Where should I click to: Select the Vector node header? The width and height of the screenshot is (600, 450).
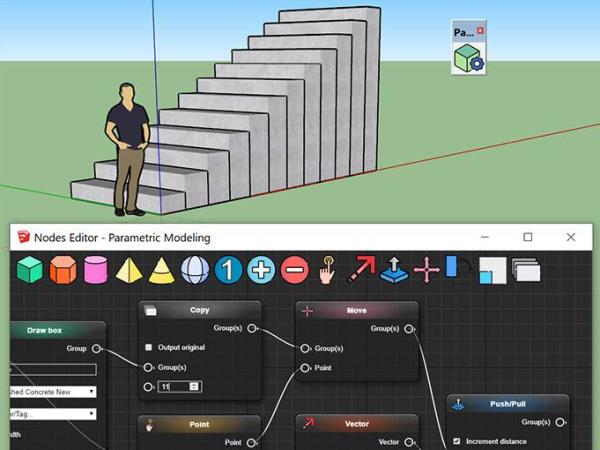(x=357, y=424)
